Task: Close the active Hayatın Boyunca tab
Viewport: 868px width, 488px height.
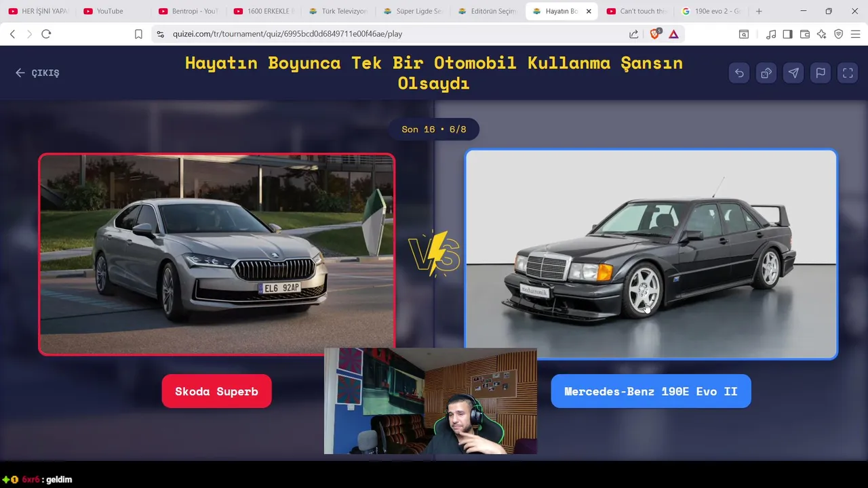Action: [589, 11]
